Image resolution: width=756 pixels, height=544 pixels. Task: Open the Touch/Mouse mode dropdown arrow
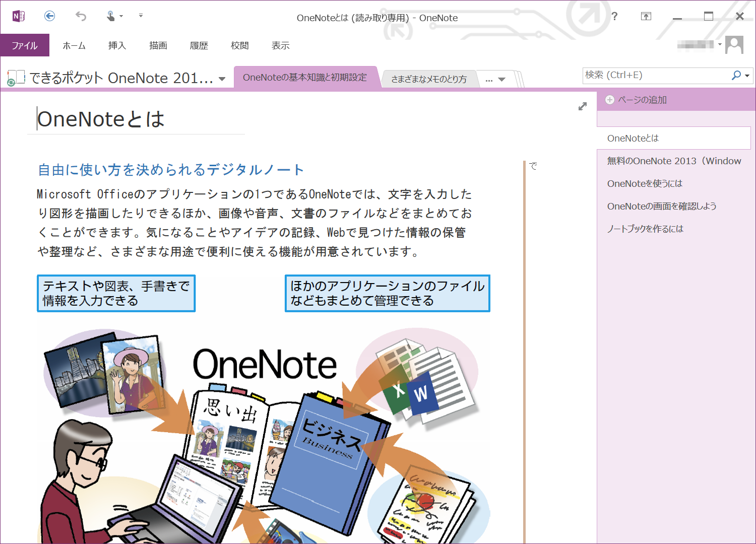click(x=121, y=17)
